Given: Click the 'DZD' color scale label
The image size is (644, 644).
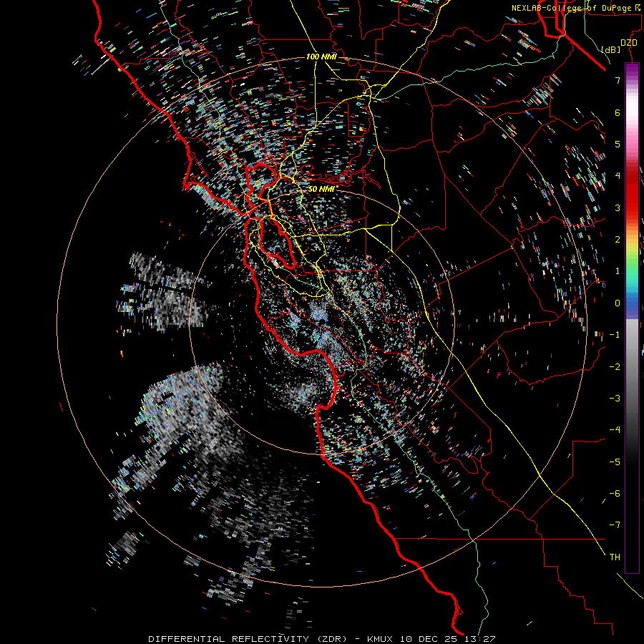Looking at the screenshot, I should point(628,43).
